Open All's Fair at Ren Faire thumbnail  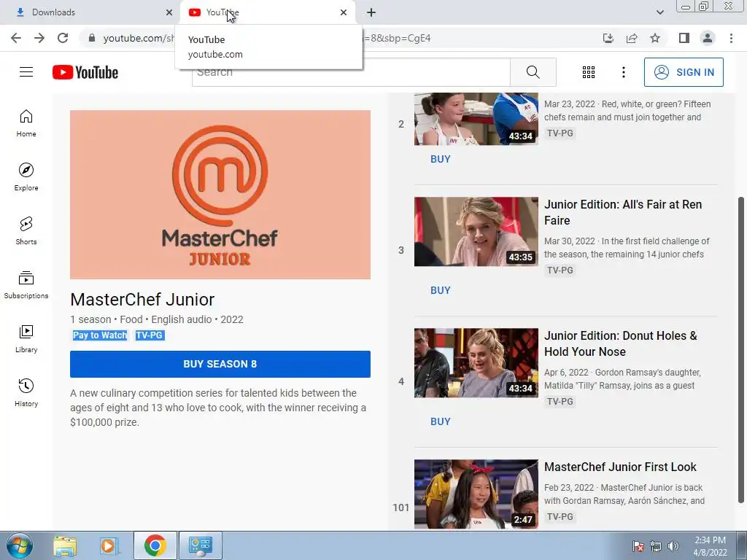click(476, 232)
